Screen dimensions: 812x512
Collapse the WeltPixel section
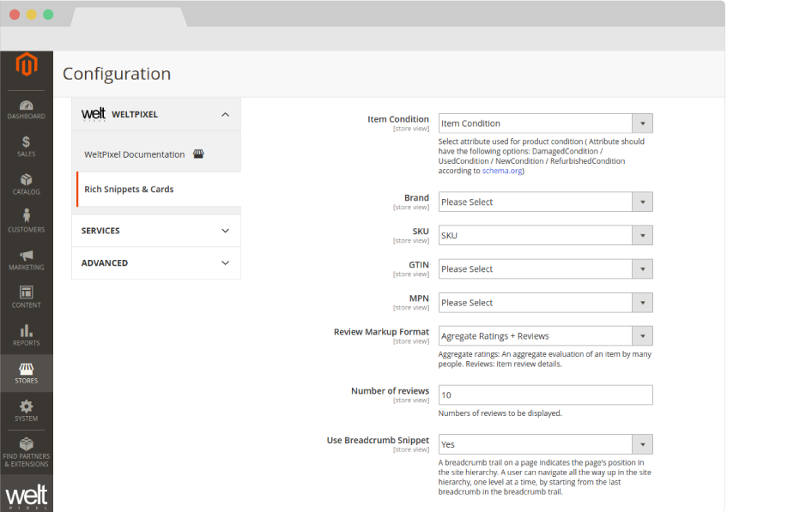(x=225, y=114)
